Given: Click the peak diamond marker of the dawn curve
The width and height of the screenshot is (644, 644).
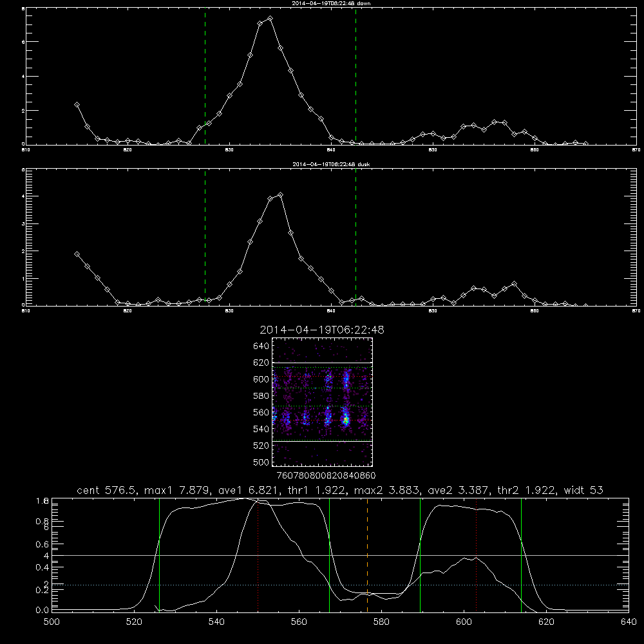Looking at the screenshot, I should click(270, 19).
